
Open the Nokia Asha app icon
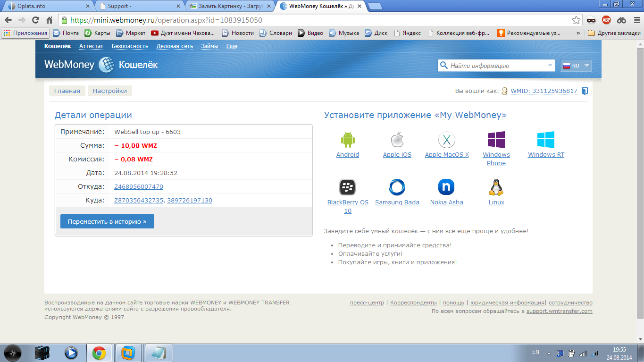coord(446,187)
